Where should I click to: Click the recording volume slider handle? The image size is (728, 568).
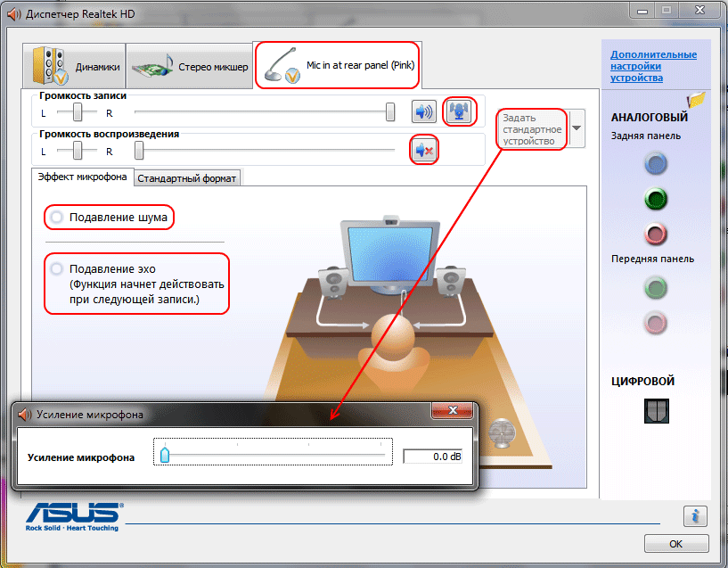point(390,112)
